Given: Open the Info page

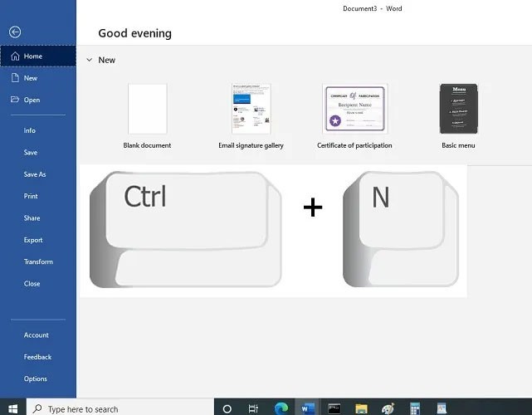Looking at the screenshot, I should pos(30,130).
